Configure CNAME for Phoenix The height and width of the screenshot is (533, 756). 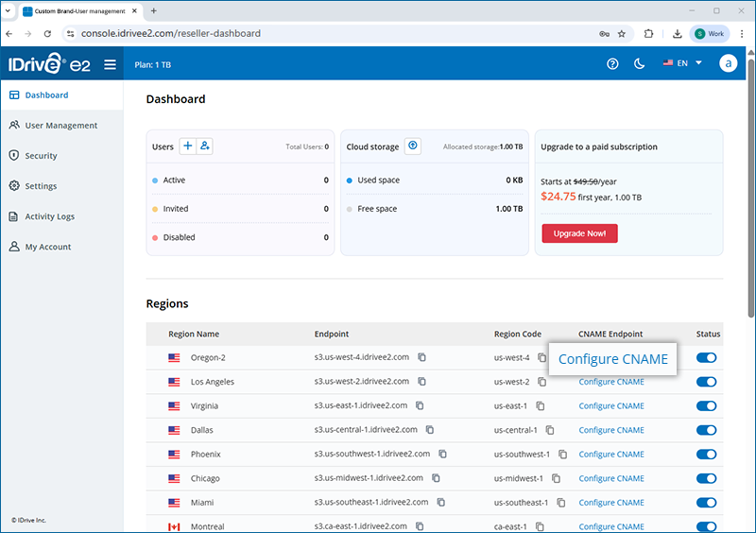pyautogui.click(x=611, y=454)
